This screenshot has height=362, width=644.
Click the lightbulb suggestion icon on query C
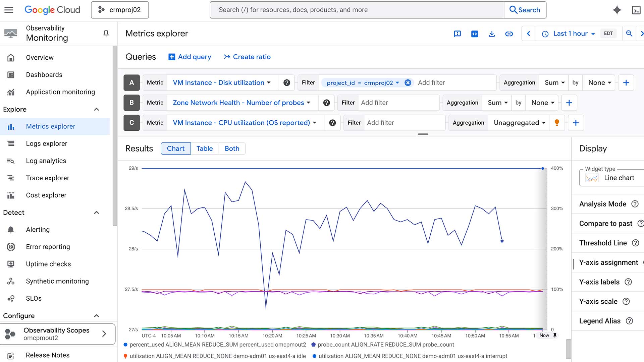point(557,123)
